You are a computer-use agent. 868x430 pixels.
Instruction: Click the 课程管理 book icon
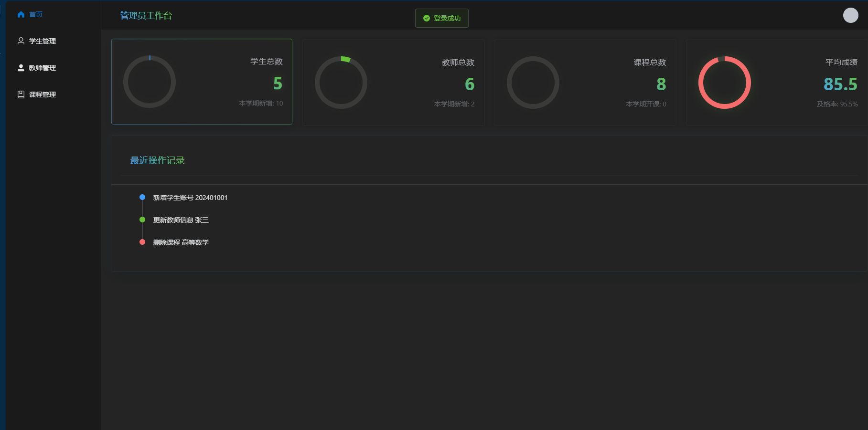[x=21, y=94]
